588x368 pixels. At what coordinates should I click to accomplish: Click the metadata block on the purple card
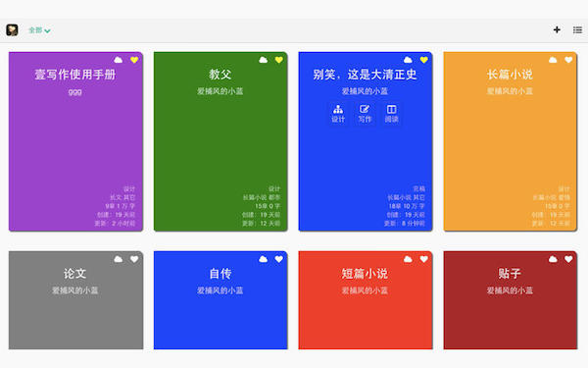[x=115, y=206]
